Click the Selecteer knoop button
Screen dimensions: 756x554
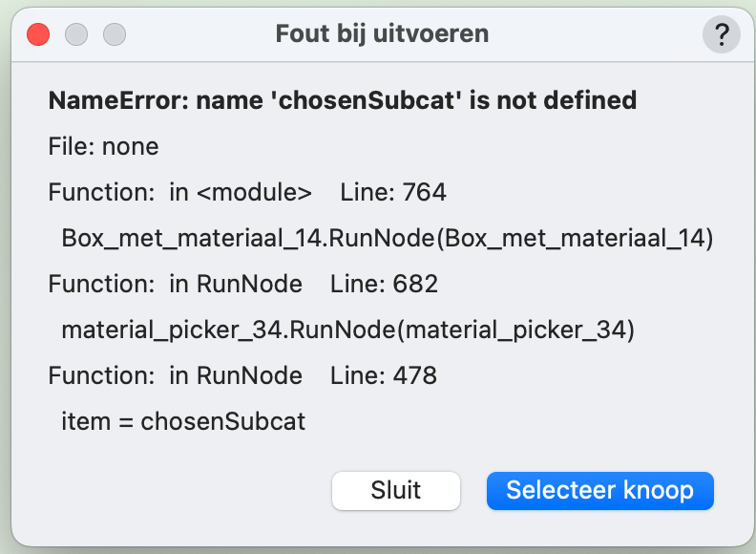tap(599, 491)
